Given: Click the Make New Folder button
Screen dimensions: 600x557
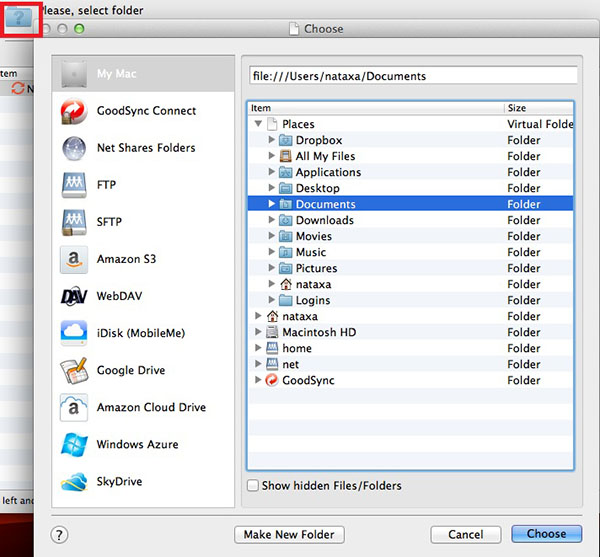Looking at the screenshot, I should point(289,535).
